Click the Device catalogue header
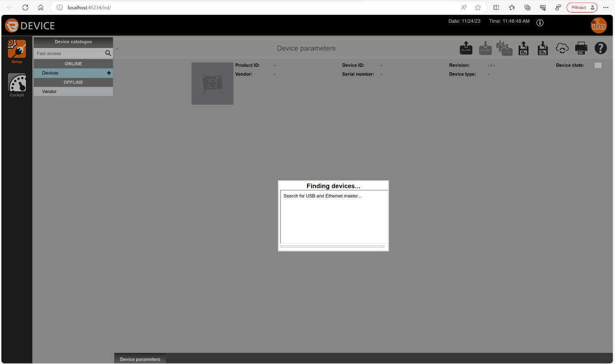Viewport: 615px width, 364px height. (x=73, y=42)
